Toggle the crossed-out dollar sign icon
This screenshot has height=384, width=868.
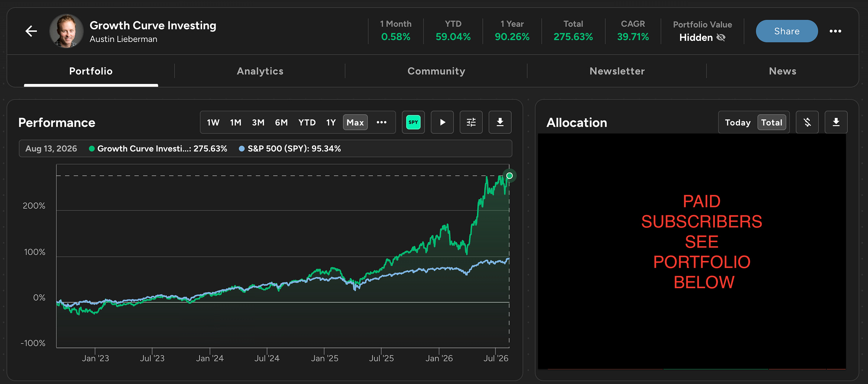point(807,122)
